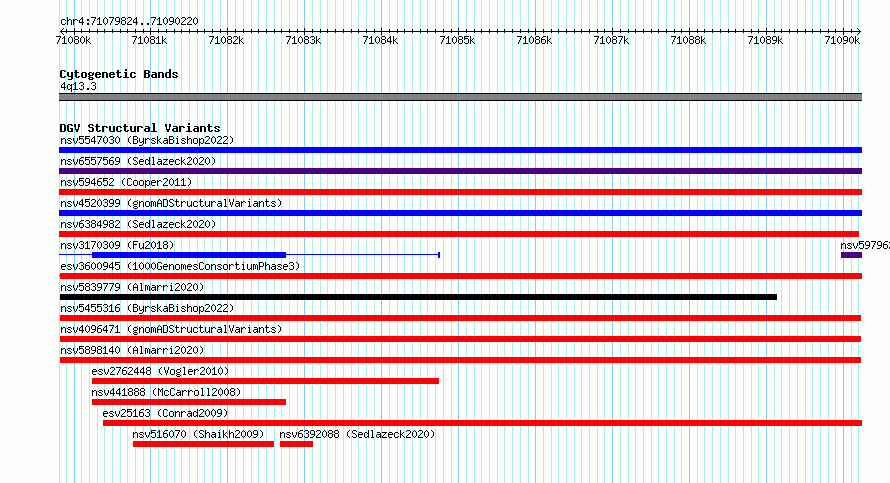Screen dimensions: 890x483
Task: Click the partially visible nsv59796 label
Action: pyautogui.click(x=865, y=245)
